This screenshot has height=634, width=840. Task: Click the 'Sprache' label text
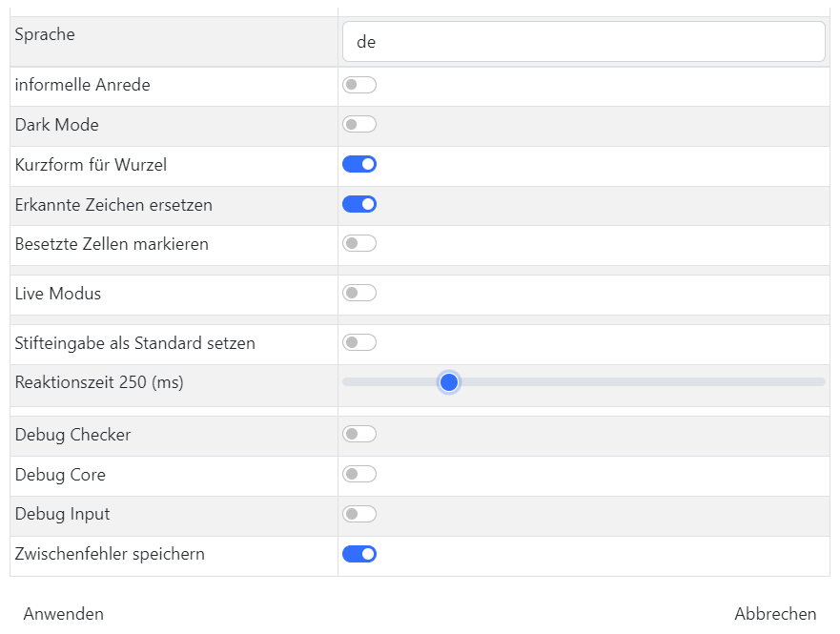click(45, 34)
